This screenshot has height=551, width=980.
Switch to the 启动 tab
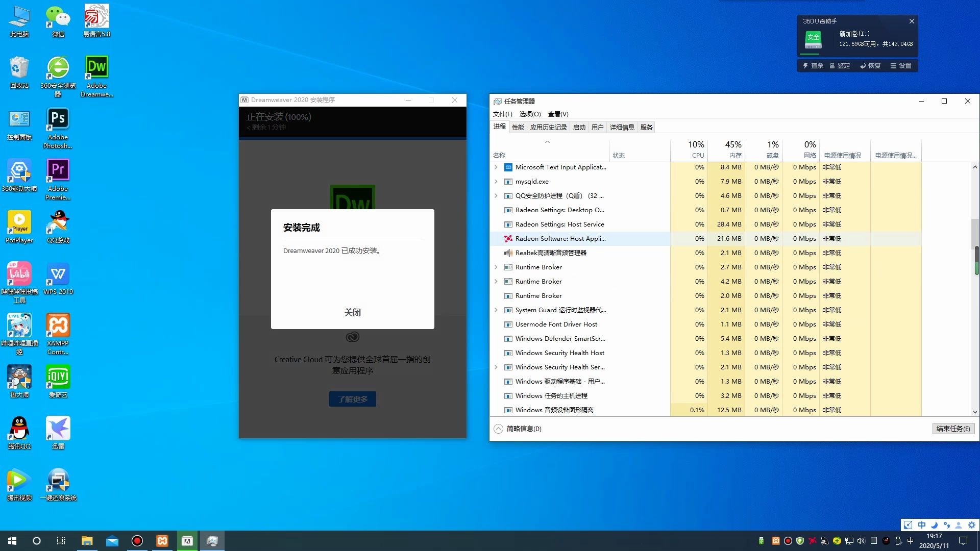[579, 127]
